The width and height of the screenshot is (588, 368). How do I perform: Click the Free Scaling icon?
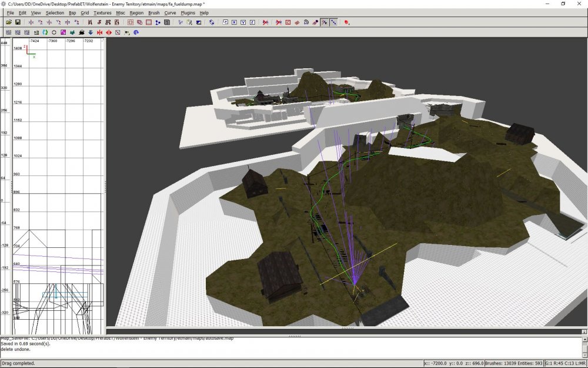(x=225, y=22)
